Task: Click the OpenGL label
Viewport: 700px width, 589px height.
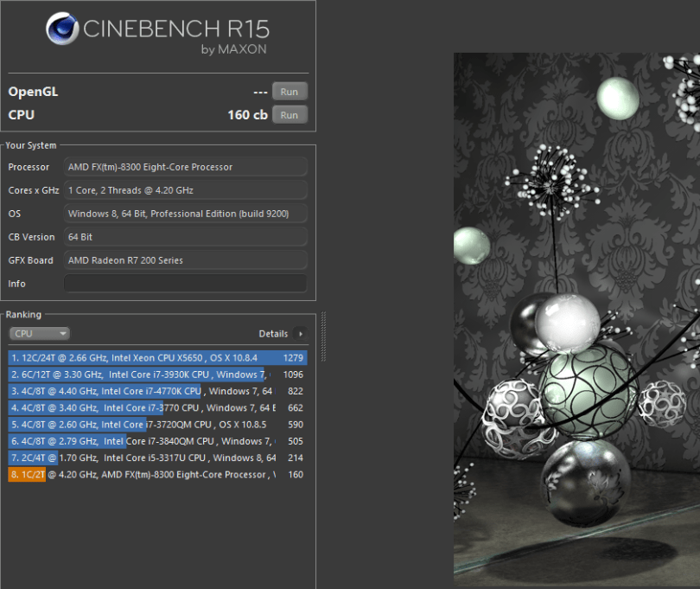Action: [33, 92]
